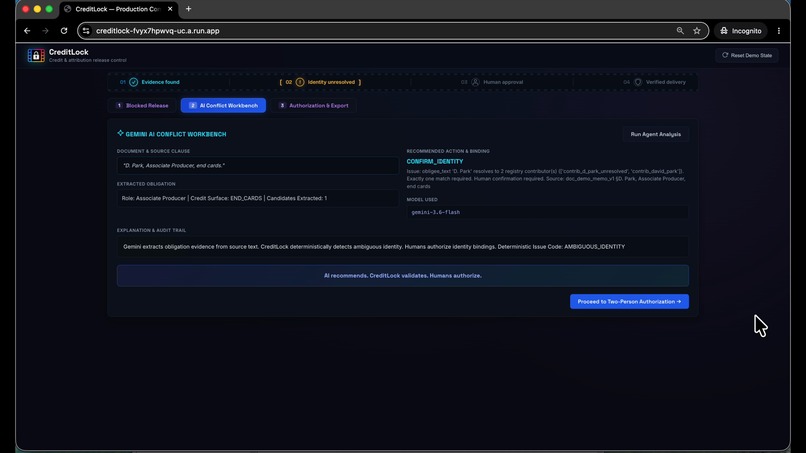The height and width of the screenshot is (453, 806).
Task: Click the Evidence found checkmark icon
Action: (134, 82)
